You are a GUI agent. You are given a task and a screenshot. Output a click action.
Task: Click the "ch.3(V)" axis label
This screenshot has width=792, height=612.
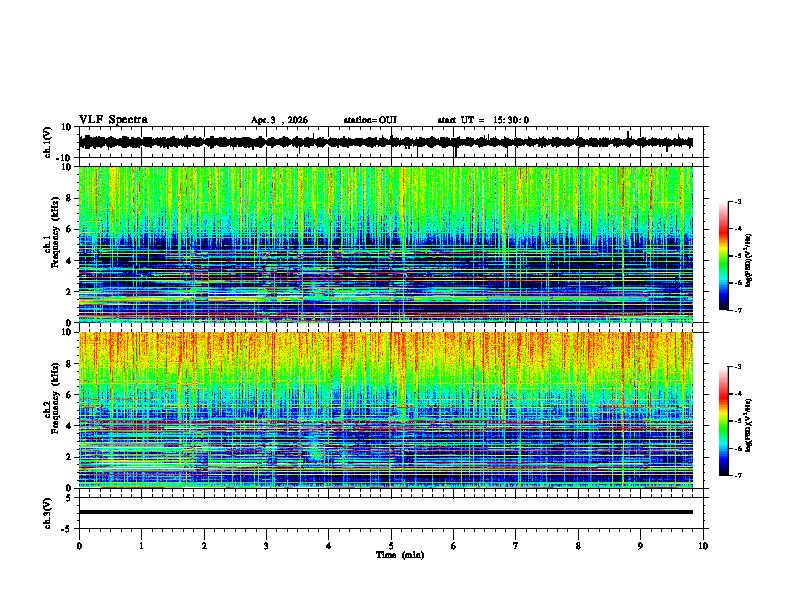pos(48,513)
